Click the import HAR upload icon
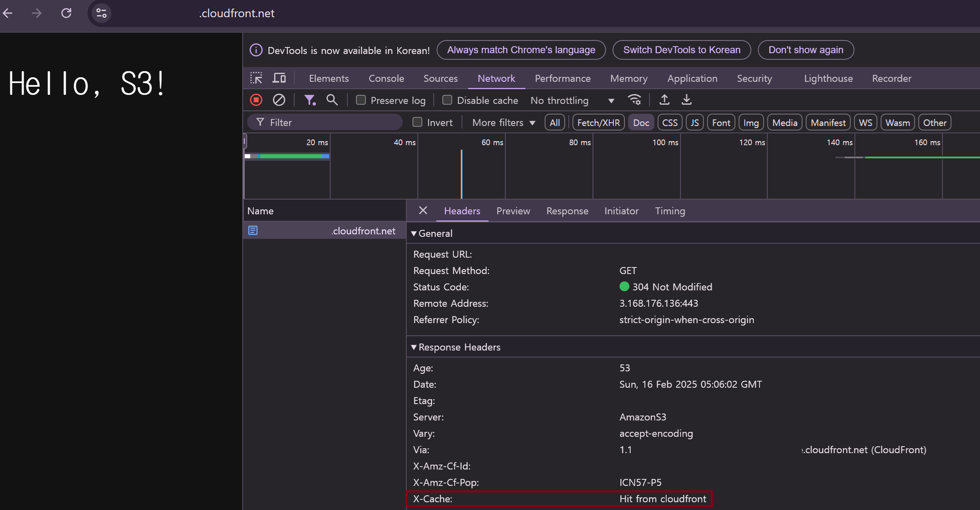Viewport: 980px width, 510px height. point(664,100)
